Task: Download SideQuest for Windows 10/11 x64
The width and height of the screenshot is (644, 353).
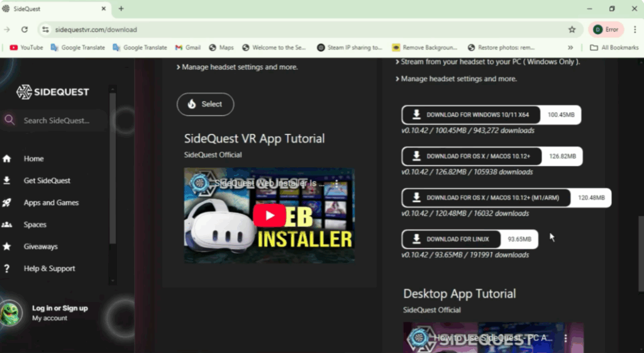Action: [x=471, y=115]
